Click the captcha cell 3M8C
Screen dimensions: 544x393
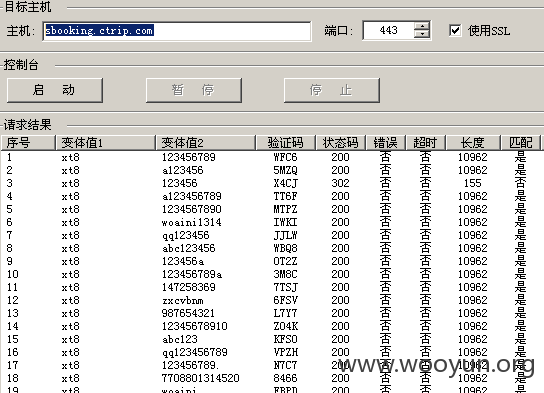tap(285, 274)
